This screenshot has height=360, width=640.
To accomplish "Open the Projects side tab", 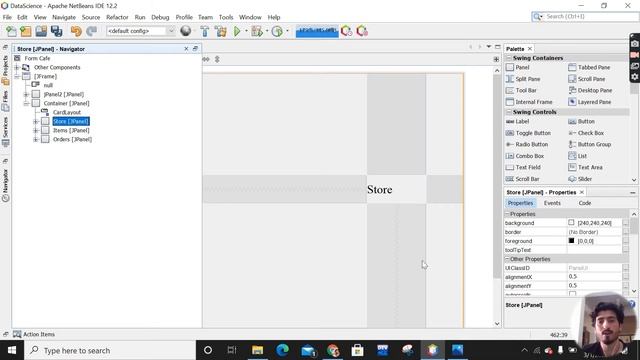I will pos(5,69).
